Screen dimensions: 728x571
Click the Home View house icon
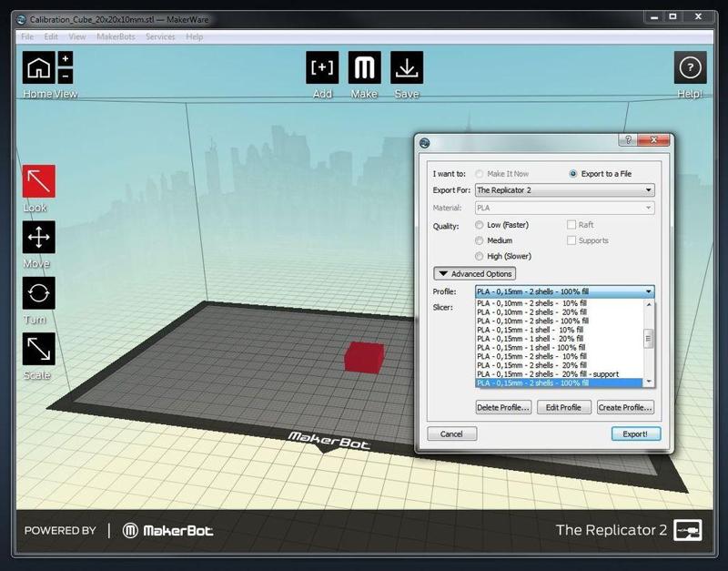pyautogui.click(x=39, y=68)
